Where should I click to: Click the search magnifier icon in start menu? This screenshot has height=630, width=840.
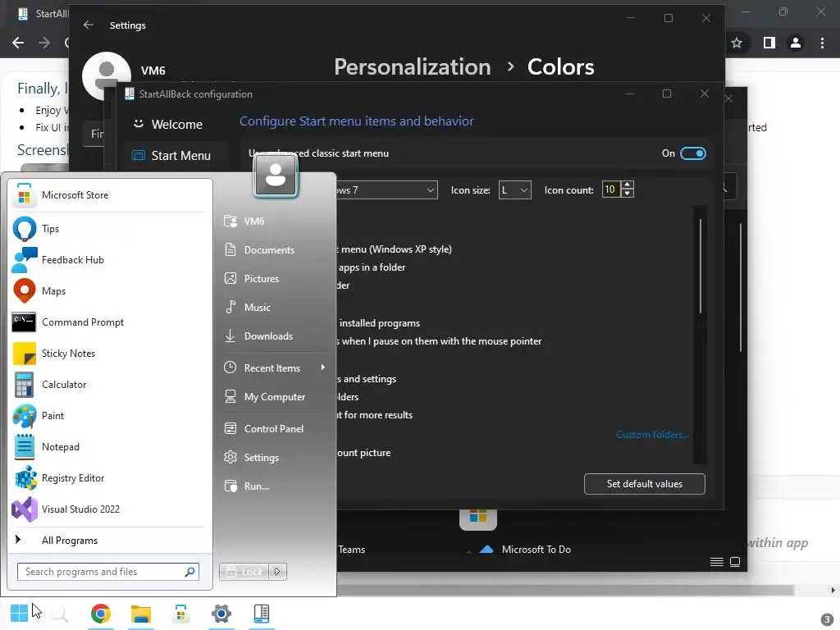(x=189, y=572)
